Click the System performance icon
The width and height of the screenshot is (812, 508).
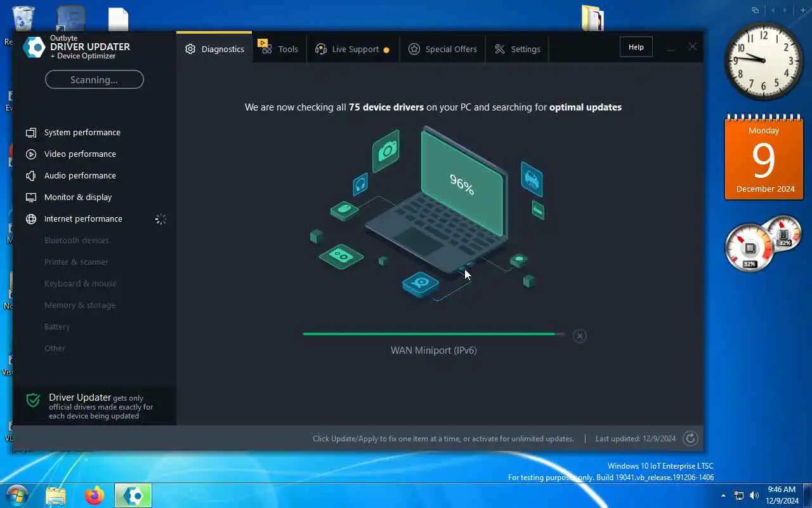point(31,133)
